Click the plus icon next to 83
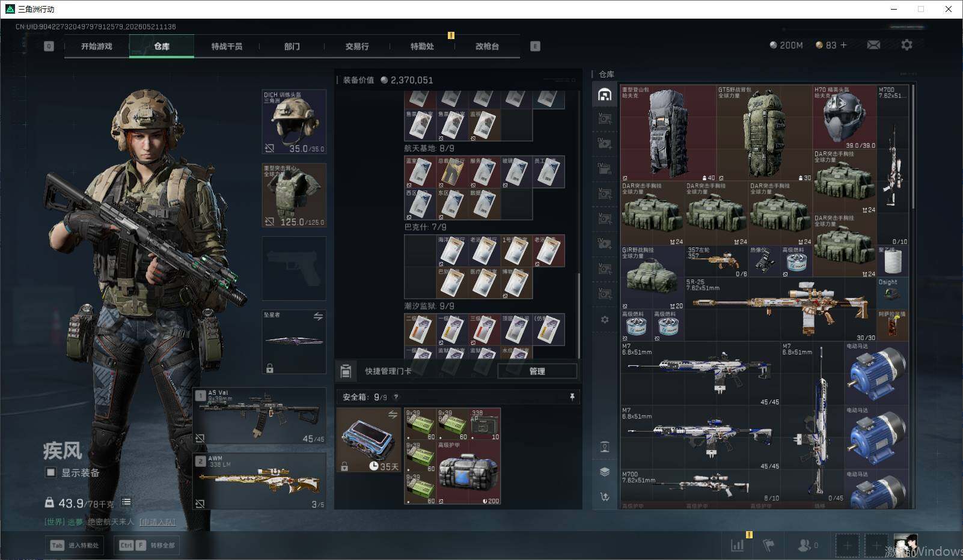The width and height of the screenshot is (963, 560). coord(843,45)
